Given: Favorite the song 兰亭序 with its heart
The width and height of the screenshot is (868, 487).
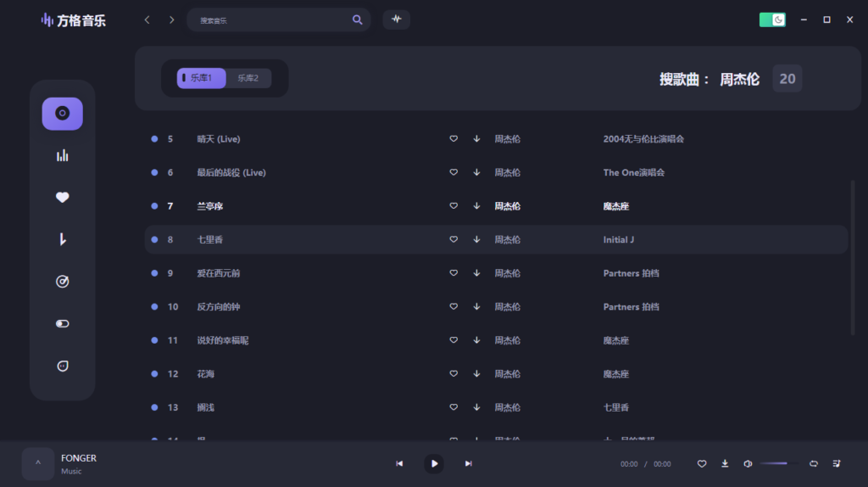Looking at the screenshot, I should [453, 206].
